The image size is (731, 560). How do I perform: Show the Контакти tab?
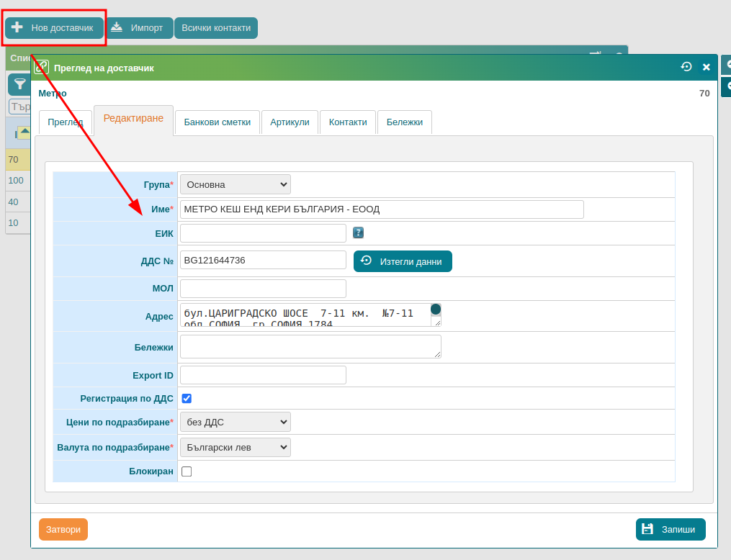point(348,122)
